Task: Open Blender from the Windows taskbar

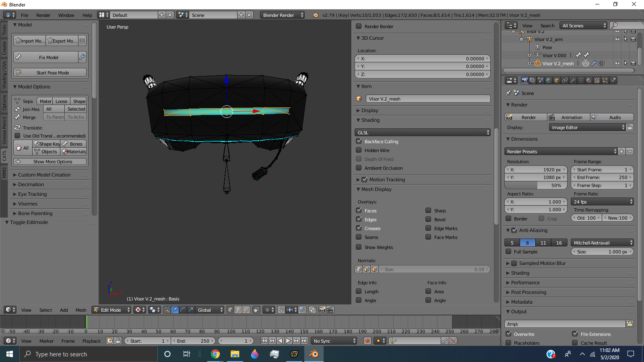Action: click(314, 354)
